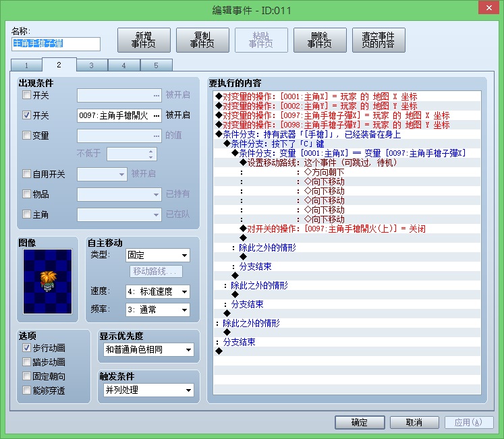The width and height of the screenshot is (504, 439).
Task: Select 条件分支: 按下了「C」键 line
Action: [347, 144]
